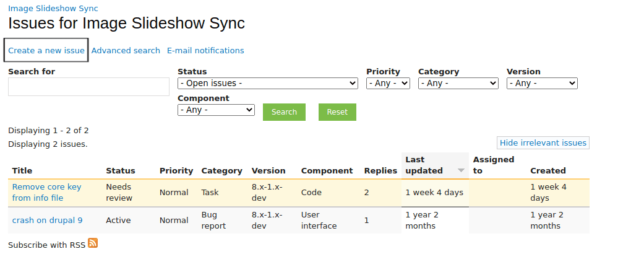Viewport: 644px width, 254px height.
Task: Sort by Replies column header
Action: click(x=380, y=170)
